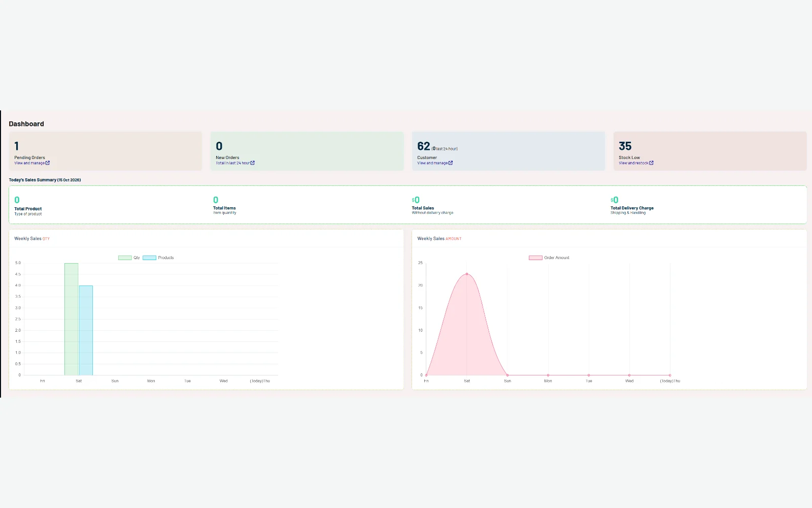Image resolution: width=812 pixels, height=508 pixels.
Task: Select the Tue data point on amount chart
Action: (589, 375)
